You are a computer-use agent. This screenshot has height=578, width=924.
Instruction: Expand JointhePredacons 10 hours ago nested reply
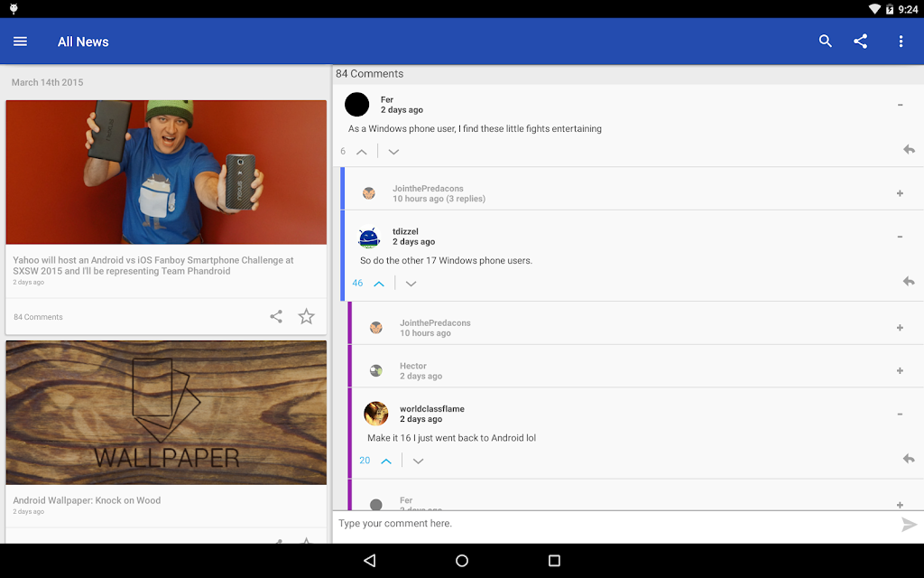click(x=900, y=328)
